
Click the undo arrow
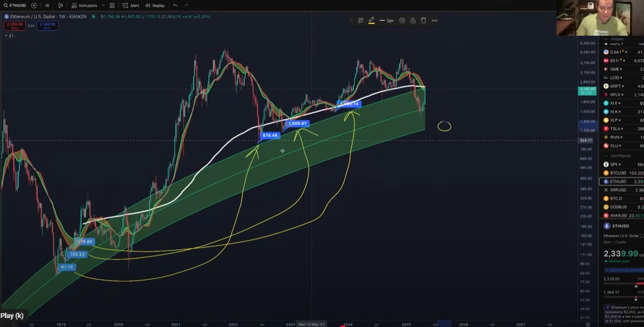click(175, 5)
